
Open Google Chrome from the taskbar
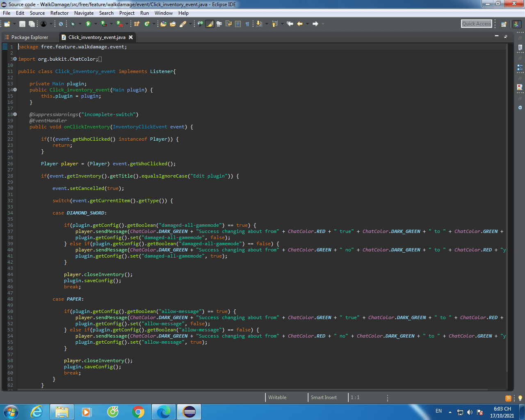pyautogui.click(x=138, y=412)
